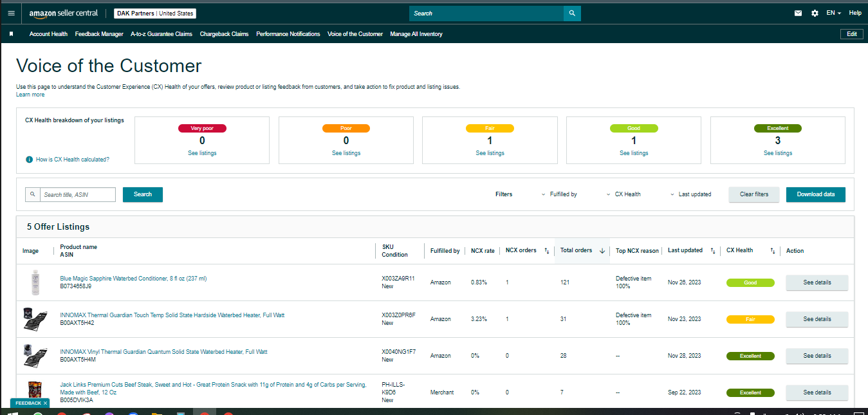Open the settings gear icon

pyautogui.click(x=815, y=13)
